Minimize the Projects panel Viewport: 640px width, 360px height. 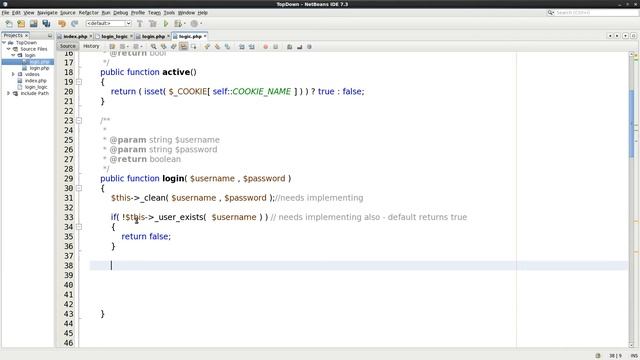coord(50,36)
